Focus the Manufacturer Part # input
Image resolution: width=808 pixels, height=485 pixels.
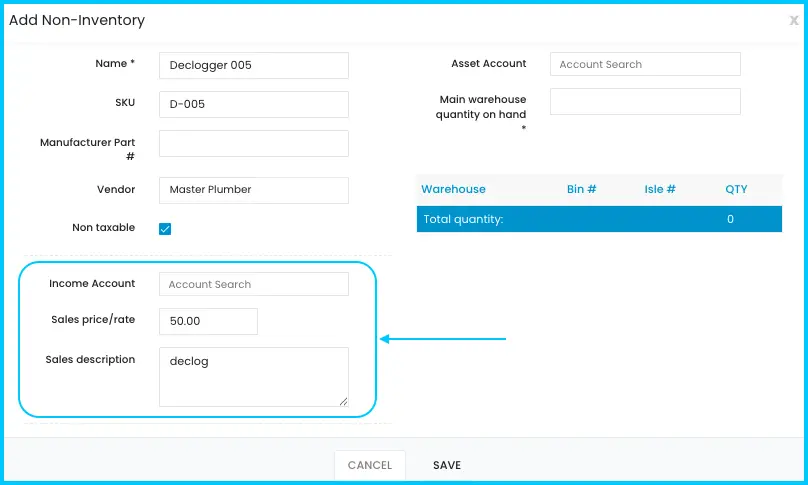tap(254, 143)
